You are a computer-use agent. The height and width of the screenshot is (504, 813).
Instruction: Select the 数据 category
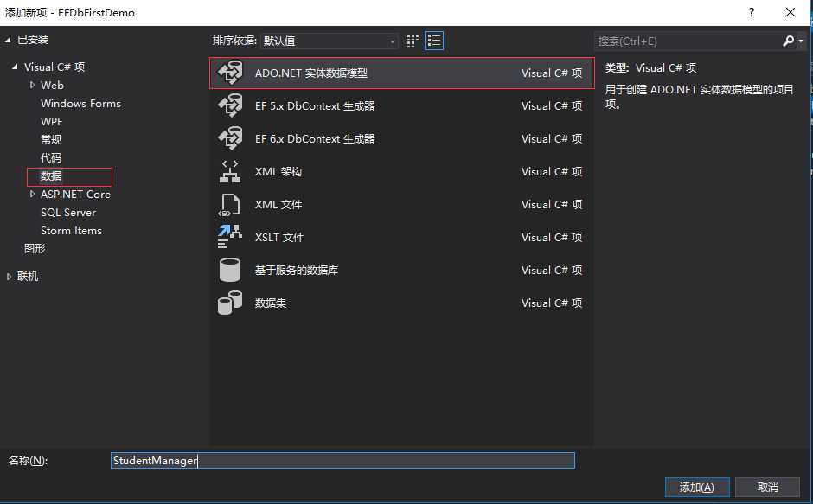(x=51, y=175)
